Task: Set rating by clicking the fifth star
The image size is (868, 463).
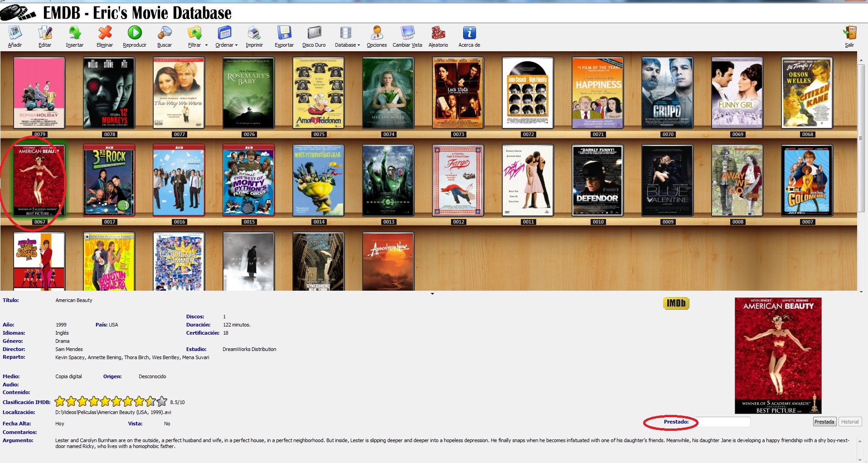Action: [x=105, y=402]
